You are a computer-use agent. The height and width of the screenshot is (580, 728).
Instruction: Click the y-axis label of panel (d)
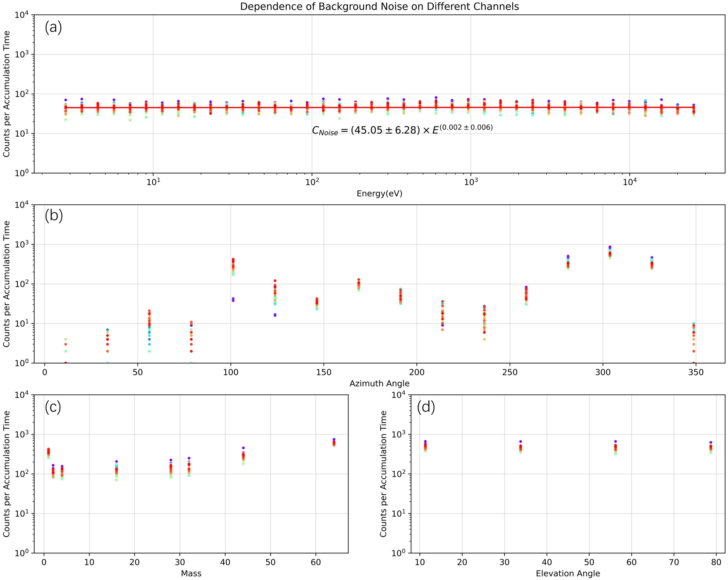pyautogui.click(x=383, y=474)
